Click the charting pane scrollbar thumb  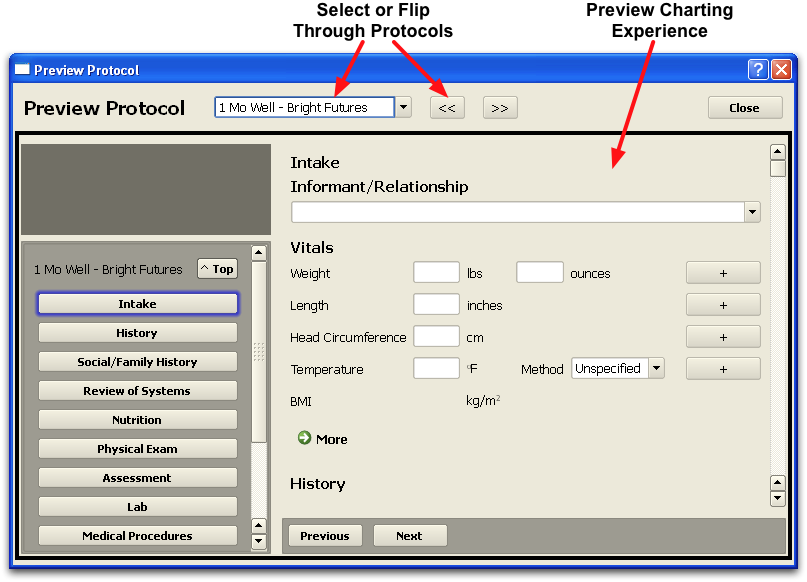(x=777, y=168)
